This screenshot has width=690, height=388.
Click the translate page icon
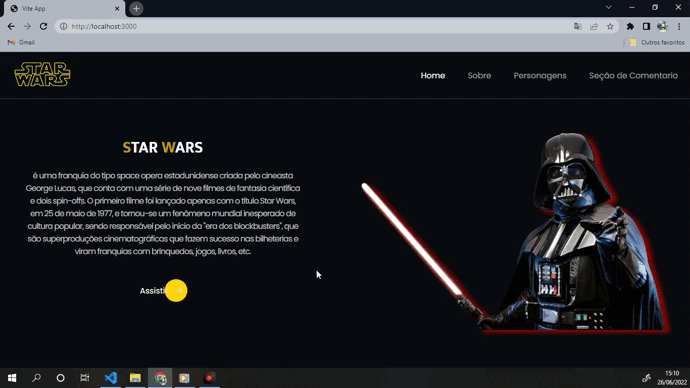[x=578, y=26]
